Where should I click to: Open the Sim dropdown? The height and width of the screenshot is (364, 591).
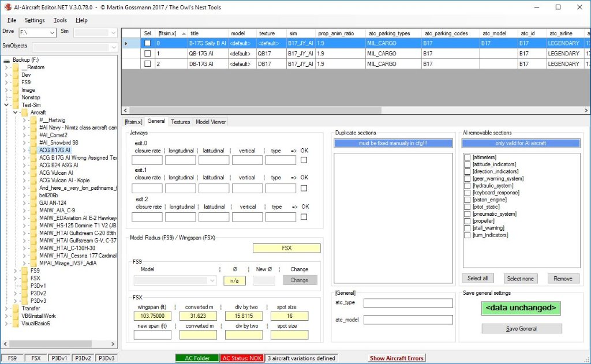click(x=113, y=33)
